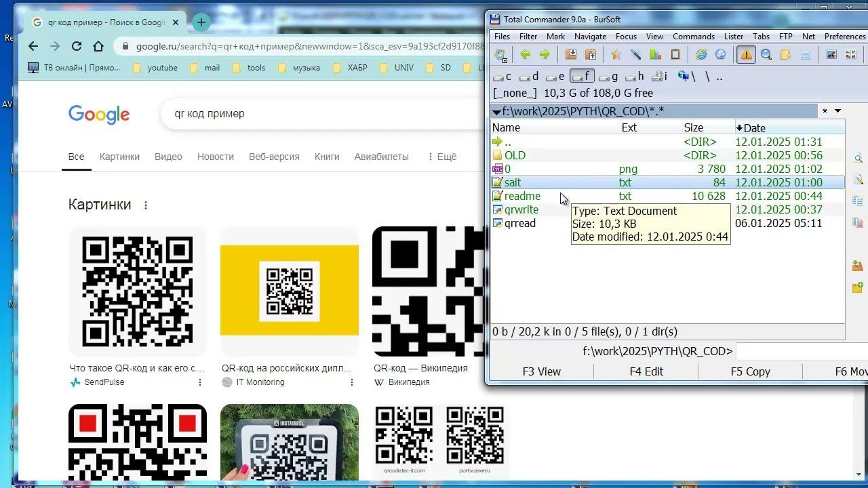Viewport: 868px width, 488px height.
Task: Click the vertical bar Edit file icon
Action: point(858,180)
